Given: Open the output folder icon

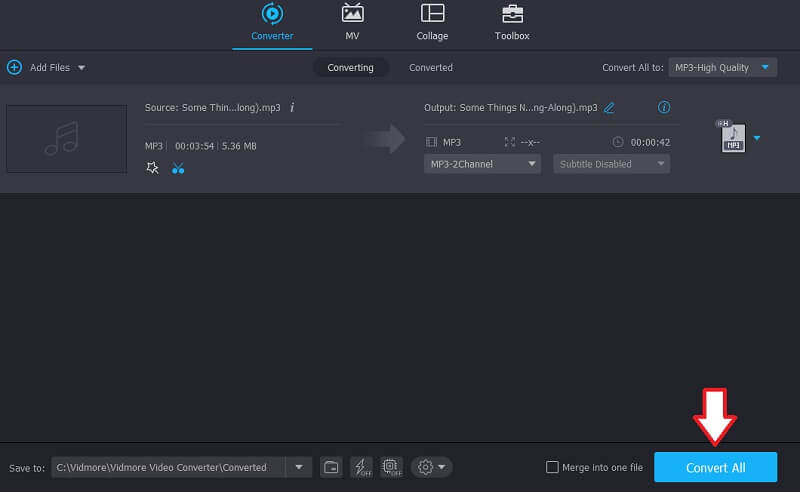Looking at the screenshot, I should [x=331, y=467].
